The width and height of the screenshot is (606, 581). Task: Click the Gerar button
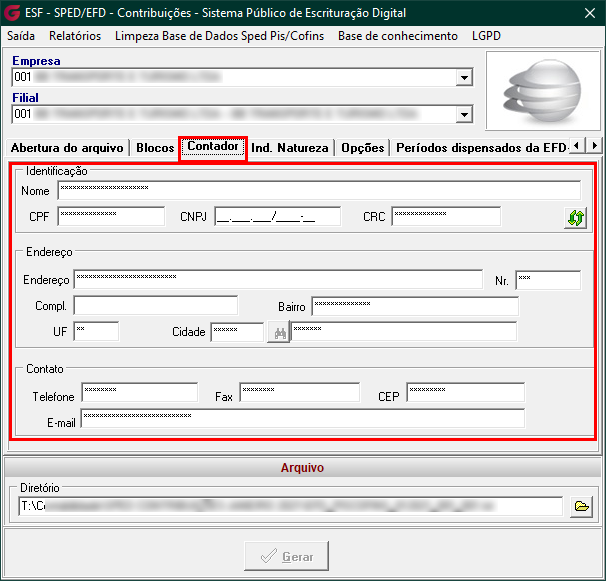[x=286, y=556]
